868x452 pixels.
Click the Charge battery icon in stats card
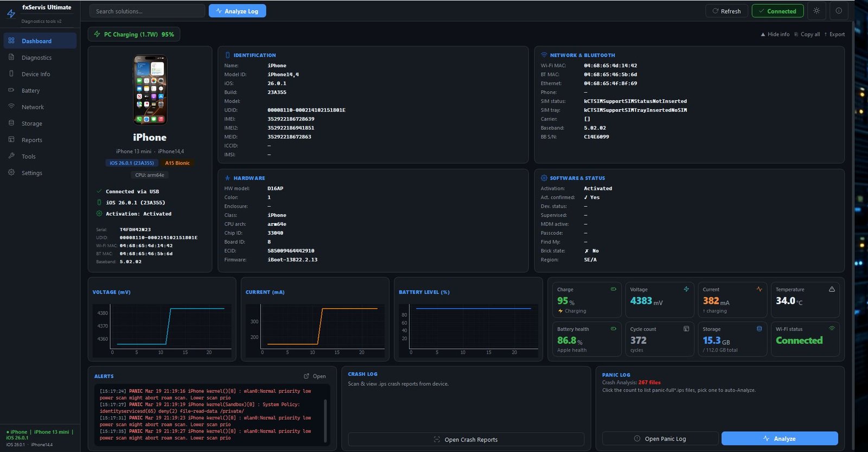614,289
